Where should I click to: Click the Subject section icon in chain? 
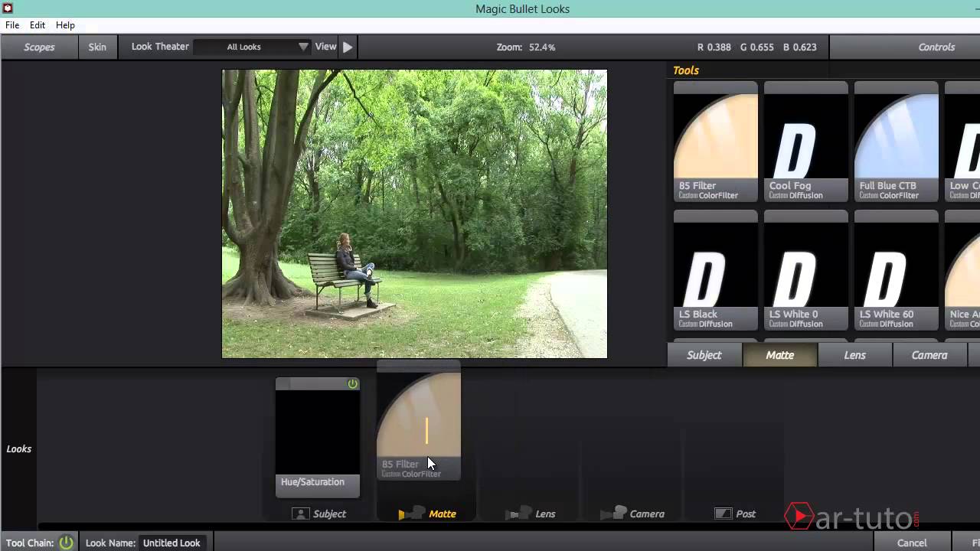[300, 514]
